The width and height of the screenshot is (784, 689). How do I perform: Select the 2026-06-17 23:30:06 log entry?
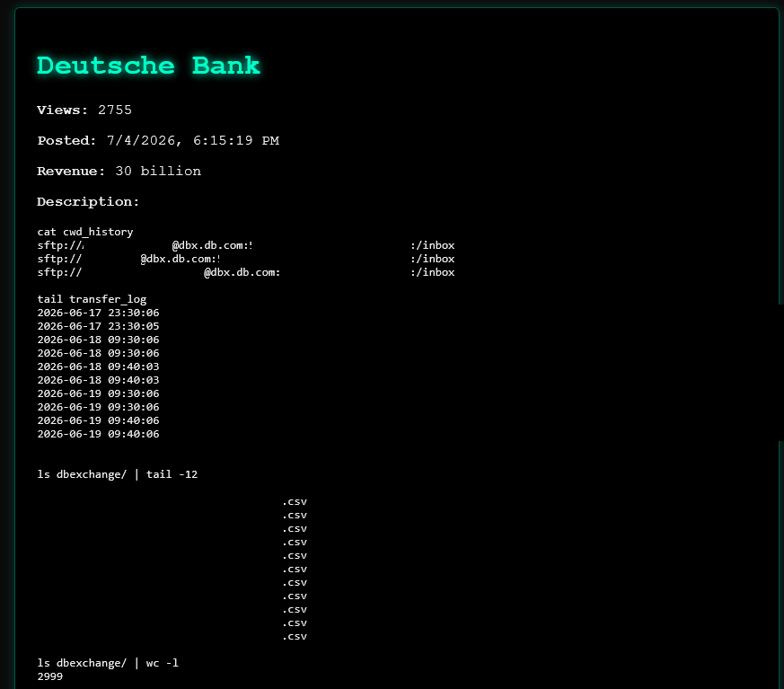point(98,313)
